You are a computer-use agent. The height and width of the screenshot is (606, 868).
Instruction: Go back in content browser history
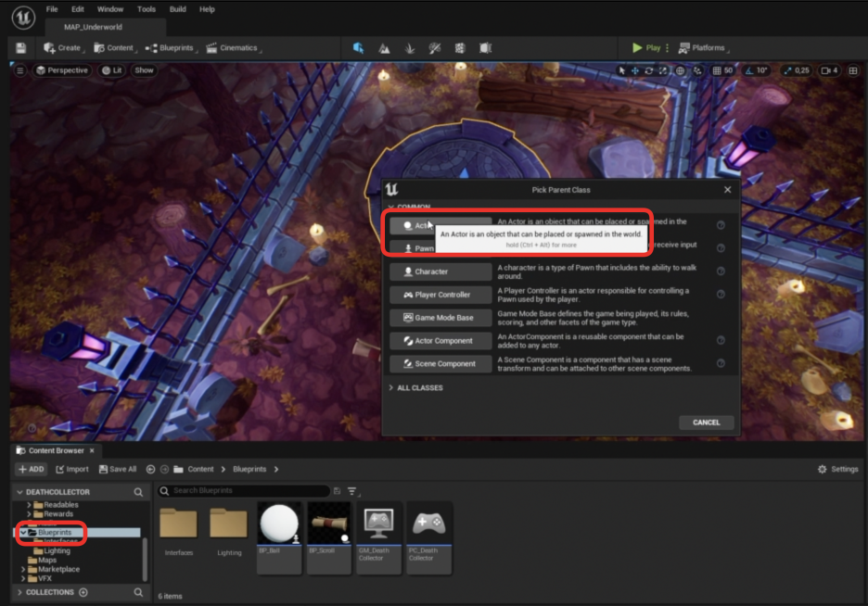click(x=150, y=469)
